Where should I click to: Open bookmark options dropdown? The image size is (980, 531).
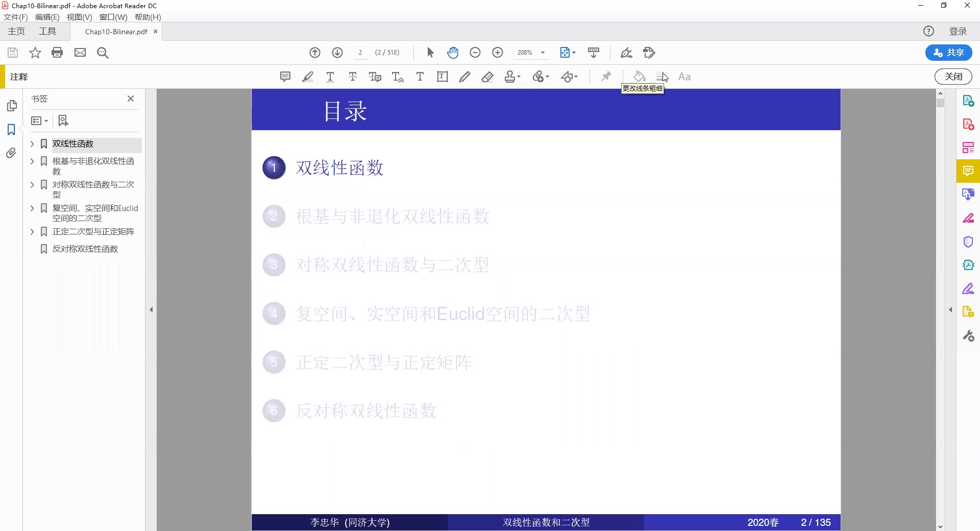[39, 121]
